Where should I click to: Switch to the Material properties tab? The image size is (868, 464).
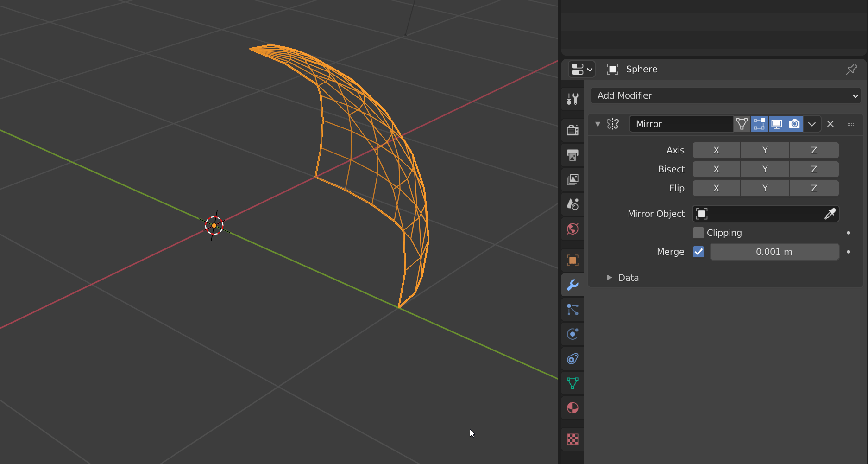click(572, 408)
